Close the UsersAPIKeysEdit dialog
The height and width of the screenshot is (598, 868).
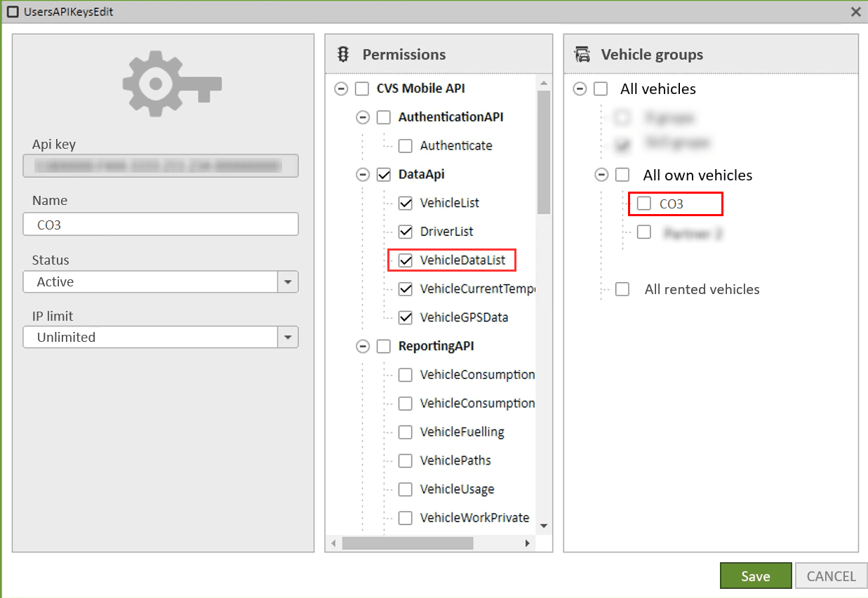tap(855, 12)
